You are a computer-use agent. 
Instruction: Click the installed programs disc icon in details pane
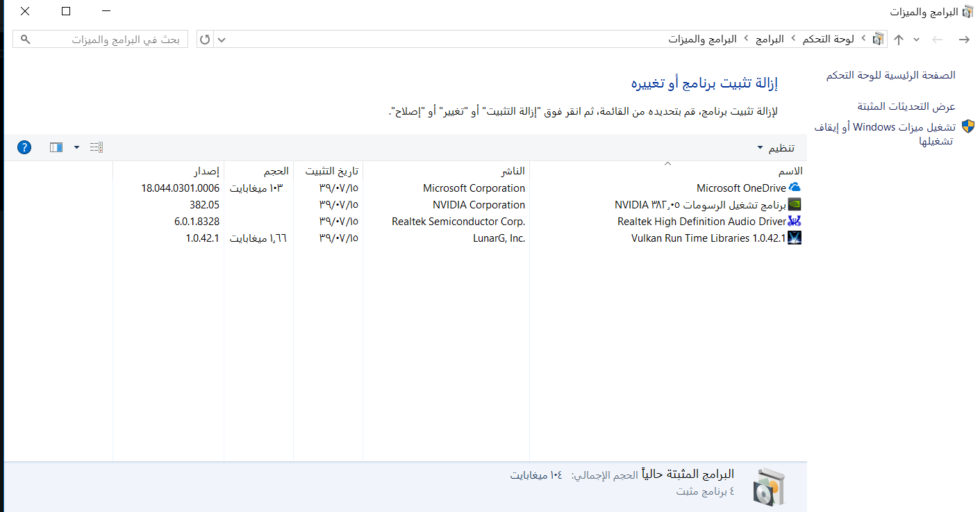pyautogui.click(x=769, y=486)
